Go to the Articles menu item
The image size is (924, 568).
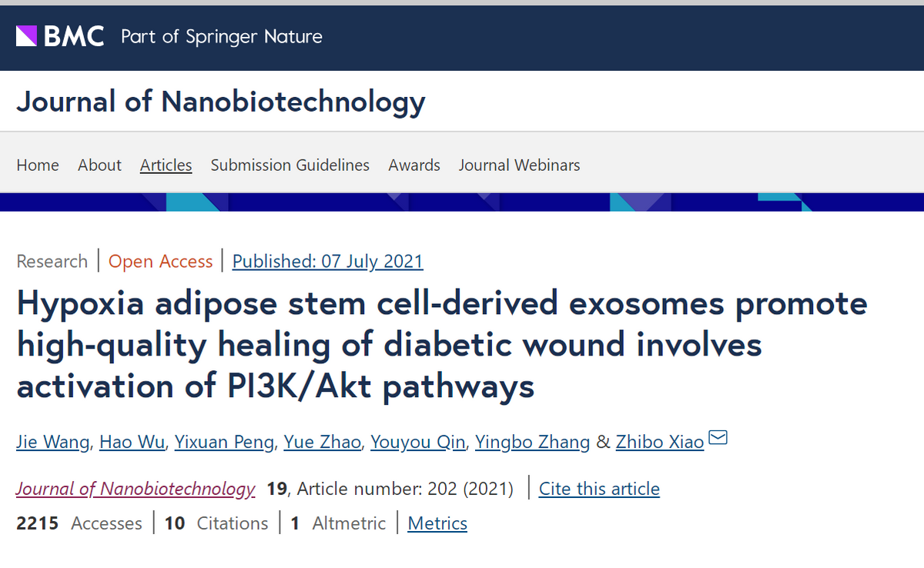pos(166,165)
